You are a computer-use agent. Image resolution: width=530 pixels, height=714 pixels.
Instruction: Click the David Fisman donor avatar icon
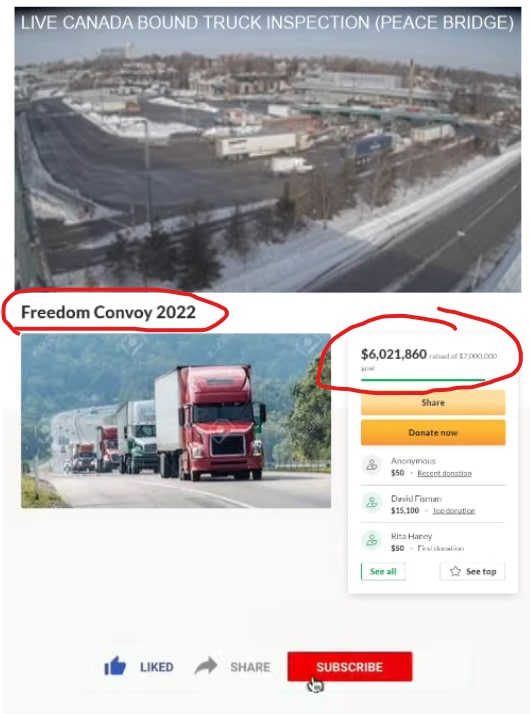(372, 503)
